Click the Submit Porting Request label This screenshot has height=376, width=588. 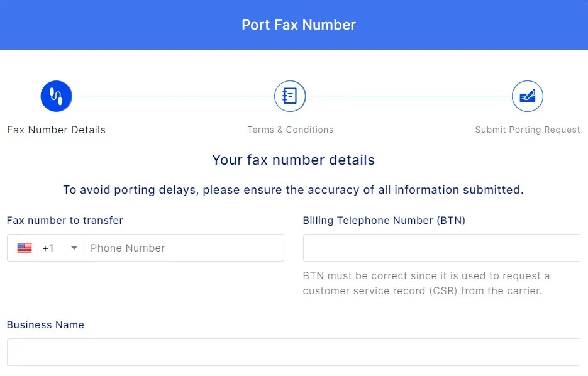(x=527, y=130)
